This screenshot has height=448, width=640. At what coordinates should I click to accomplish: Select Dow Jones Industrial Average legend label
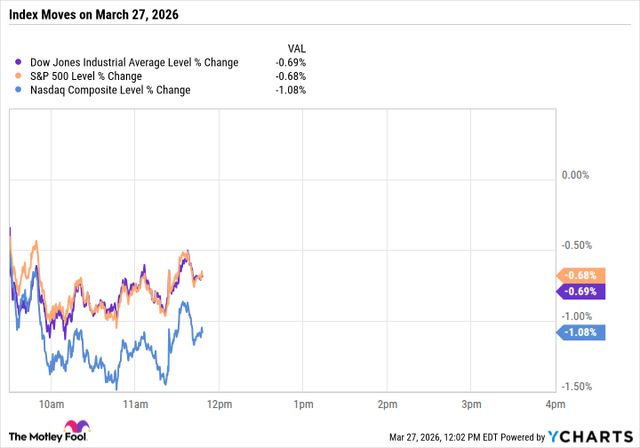133,62
